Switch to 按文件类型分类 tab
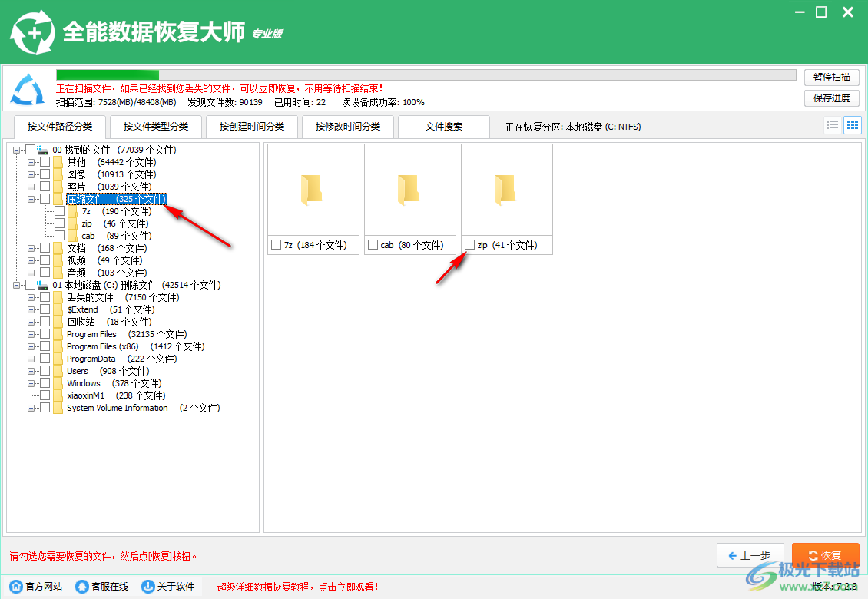The image size is (868, 599). [x=156, y=126]
